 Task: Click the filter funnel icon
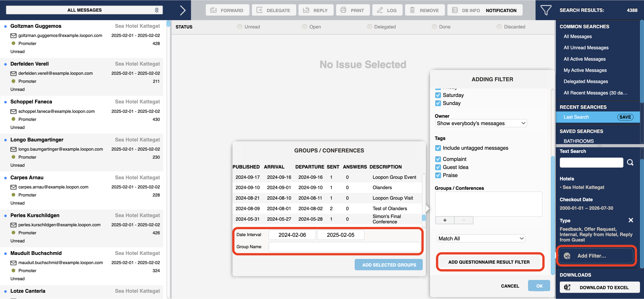(546, 10)
